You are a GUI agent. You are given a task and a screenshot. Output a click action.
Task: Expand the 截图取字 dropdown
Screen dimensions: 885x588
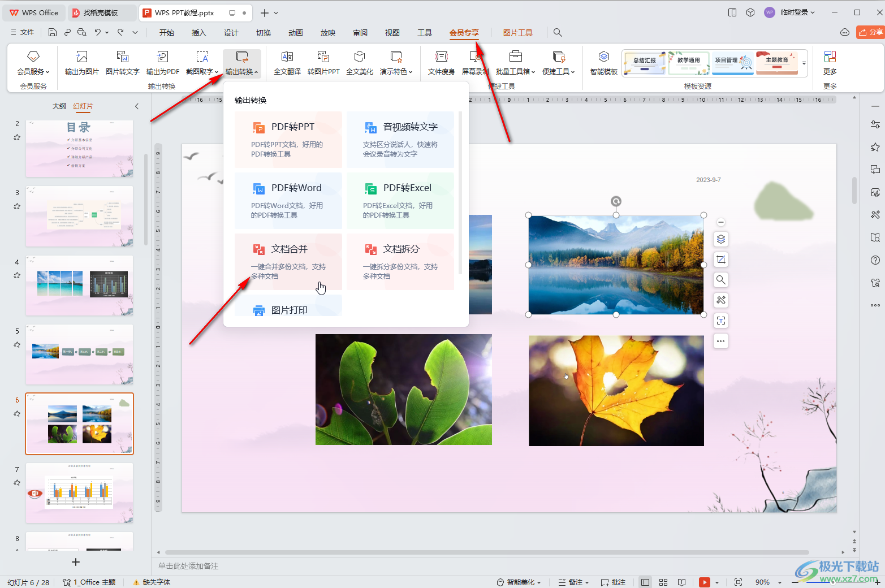pyautogui.click(x=202, y=72)
